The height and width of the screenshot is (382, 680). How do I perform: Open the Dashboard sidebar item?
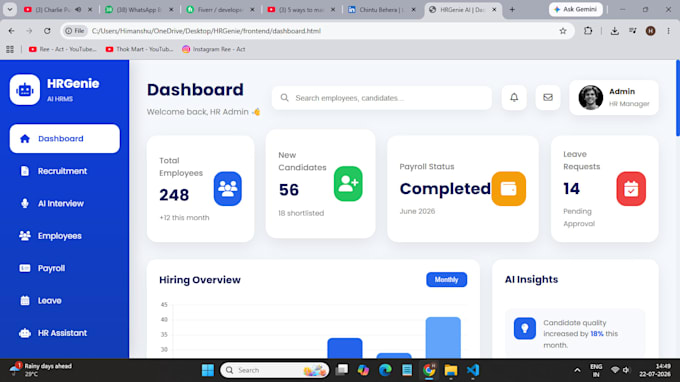[65, 139]
